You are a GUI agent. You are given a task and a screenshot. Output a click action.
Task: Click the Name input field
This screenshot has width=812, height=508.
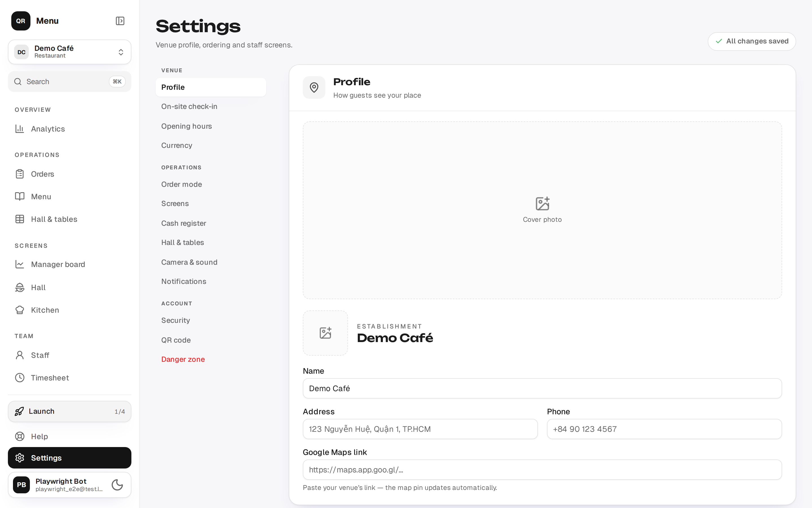(542, 388)
